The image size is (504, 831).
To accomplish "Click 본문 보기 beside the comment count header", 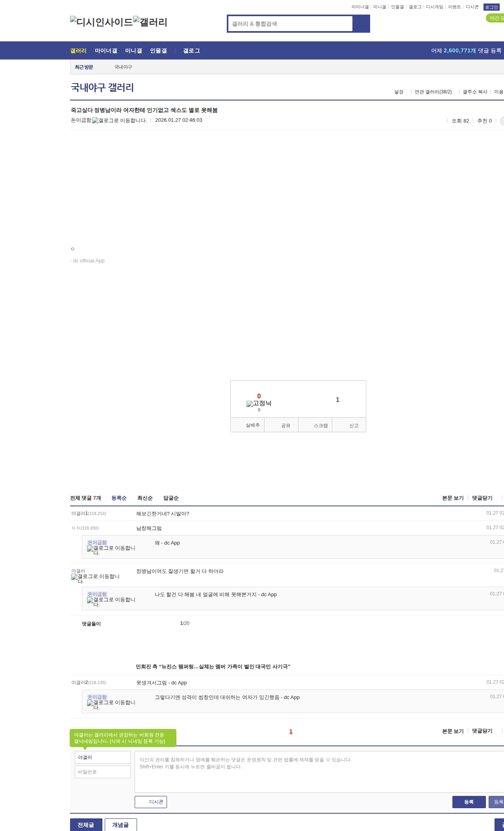I will coord(453,498).
